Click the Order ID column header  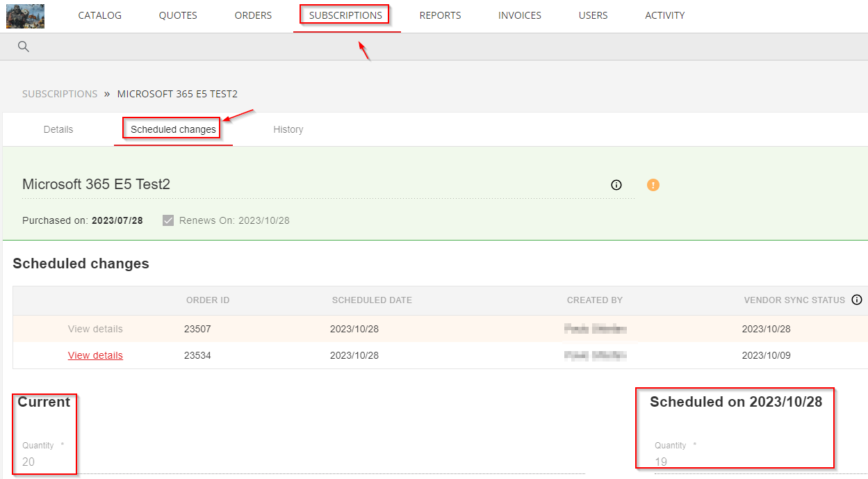click(208, 300)
